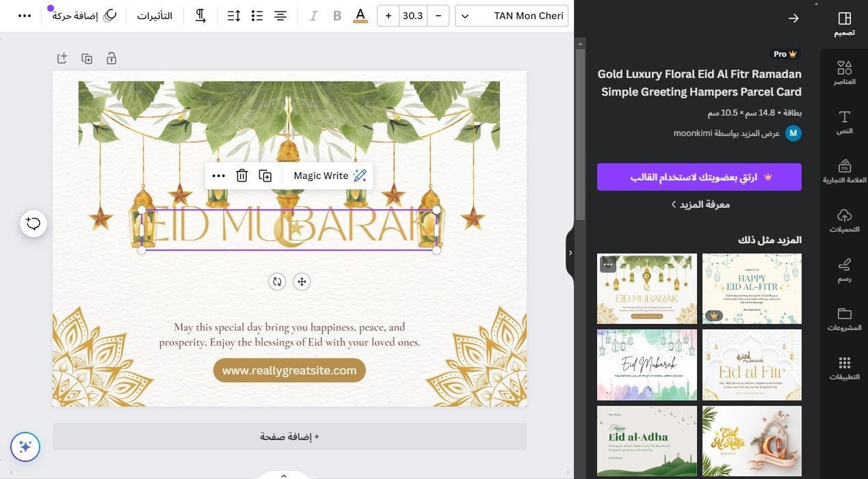Viewport: 868px width, 479px height.
Task: Open the Draw (رسم) sidebar tab
Action: (844, 269)
